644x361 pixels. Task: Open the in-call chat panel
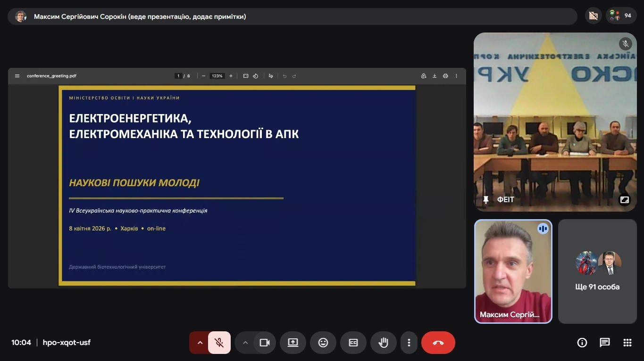604,343
